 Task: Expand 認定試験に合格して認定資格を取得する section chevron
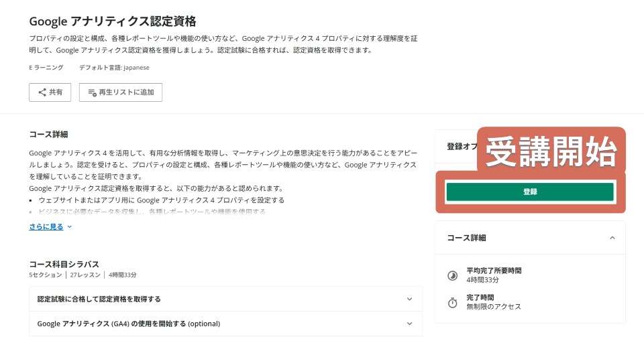(x=410, y=299)
